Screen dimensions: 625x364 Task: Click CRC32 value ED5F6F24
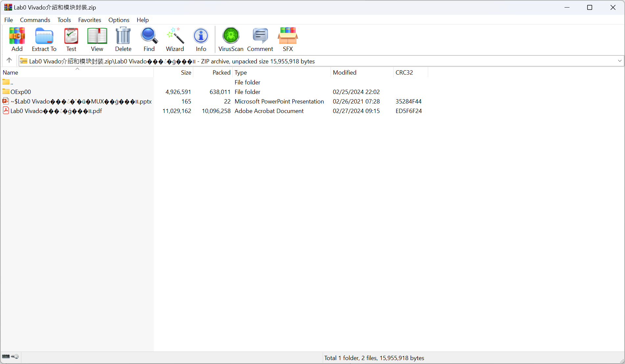click(x=408, y=111)
